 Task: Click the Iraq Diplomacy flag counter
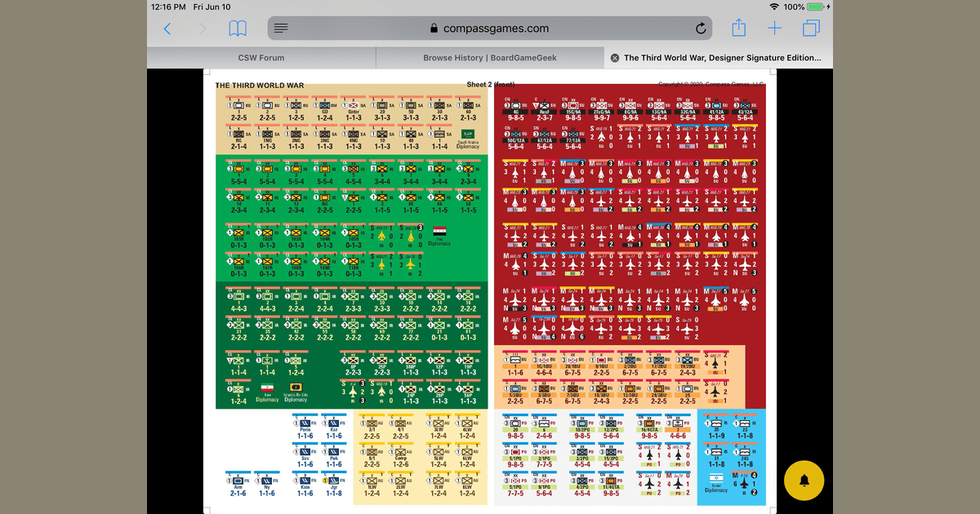pyautogui.click(x=439, y=236)
